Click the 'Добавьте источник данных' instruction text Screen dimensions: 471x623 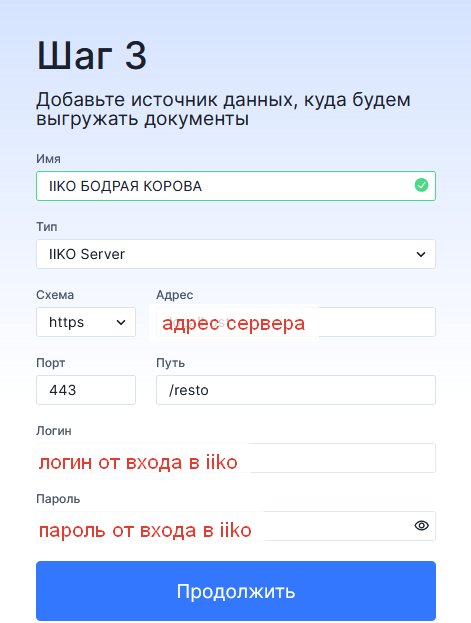pos(223,109)
